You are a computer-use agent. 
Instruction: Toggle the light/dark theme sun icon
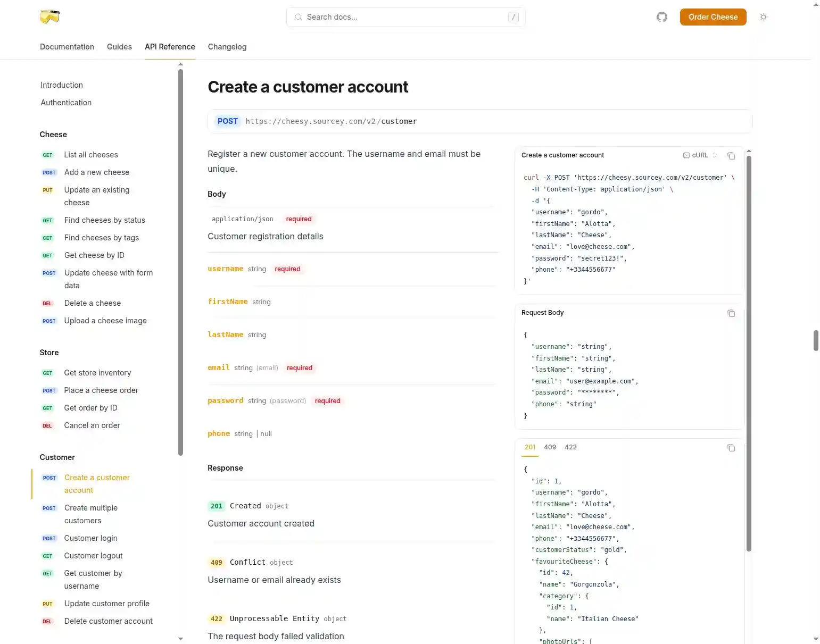tap(764, 17)
